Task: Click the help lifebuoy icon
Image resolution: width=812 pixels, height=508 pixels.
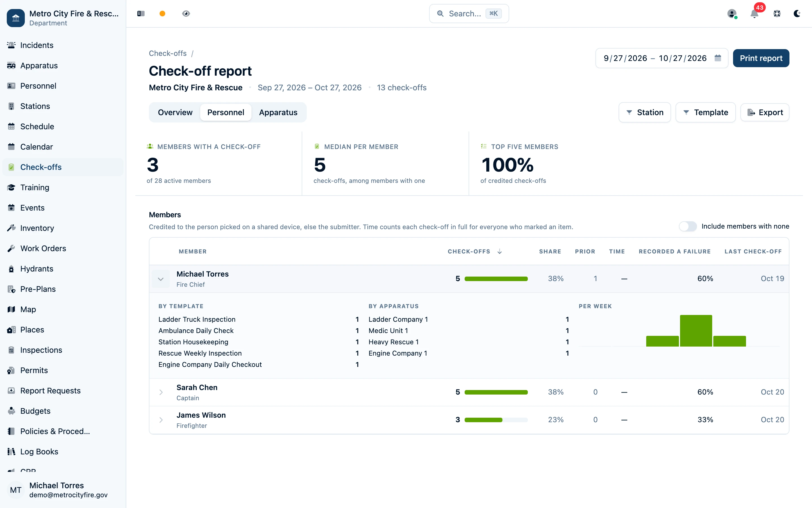Action: click(x=777, y=14)
